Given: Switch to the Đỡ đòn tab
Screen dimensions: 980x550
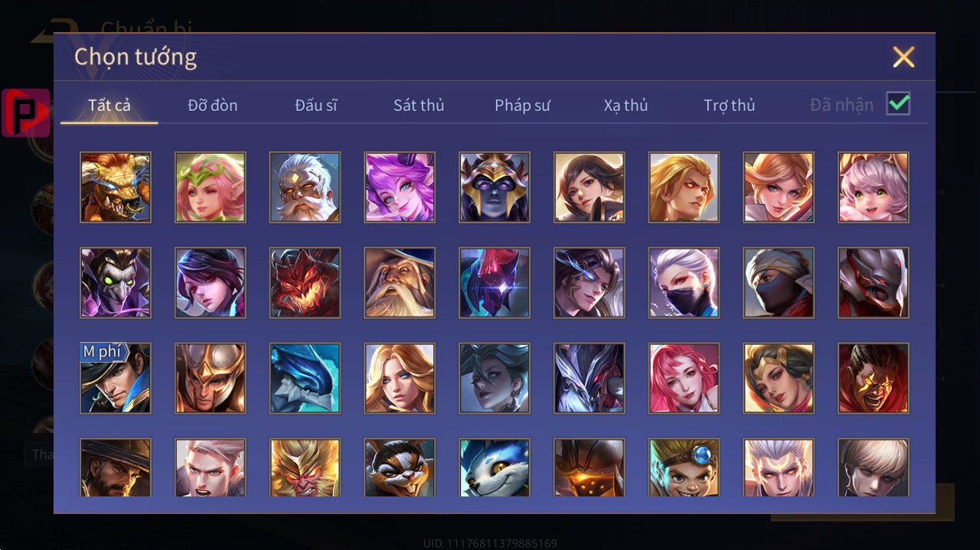Looking at the screenshot, I should pos(213,106).
